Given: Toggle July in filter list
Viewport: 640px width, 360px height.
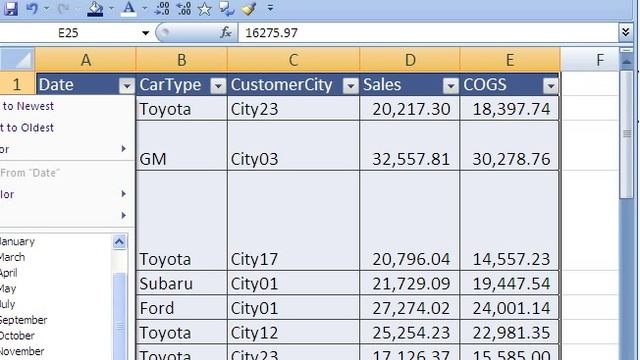Looking at the screenshot, I should tap(7, 304).
